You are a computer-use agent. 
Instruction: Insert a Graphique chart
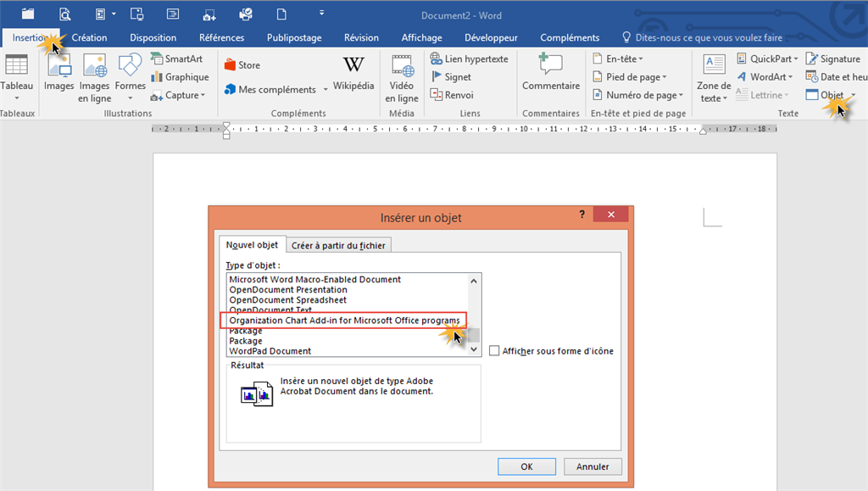(x=180, y=77)
